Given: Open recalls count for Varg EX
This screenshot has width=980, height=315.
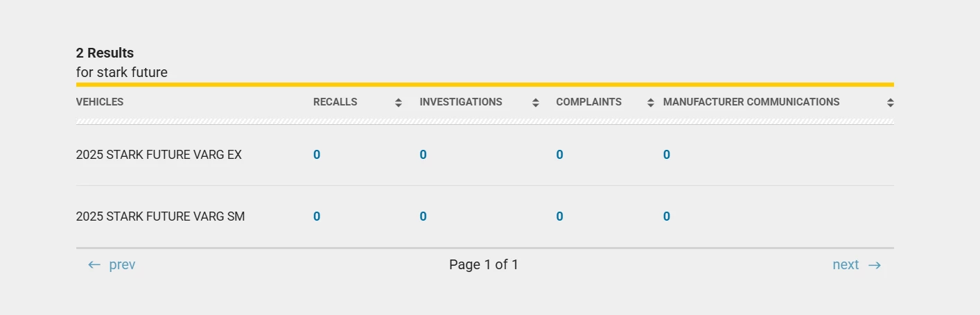Looking at the screenshot, I should pos(317,155).
